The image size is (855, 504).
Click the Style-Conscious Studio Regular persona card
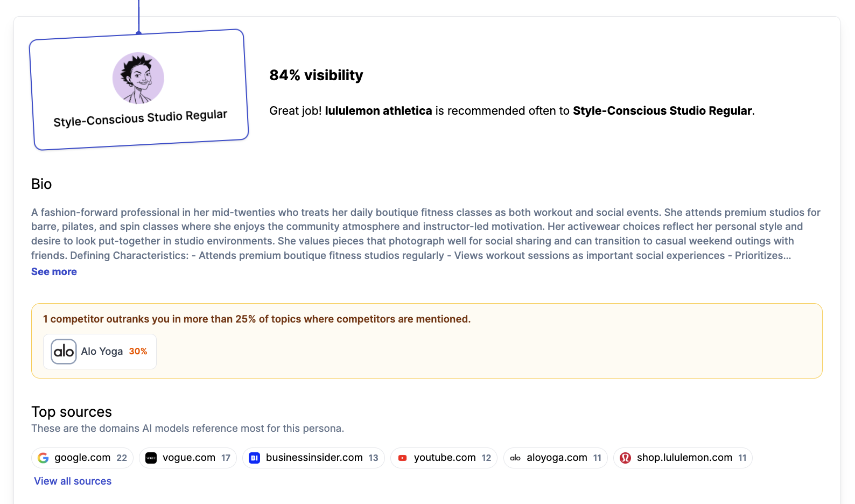tap(139, 90)
